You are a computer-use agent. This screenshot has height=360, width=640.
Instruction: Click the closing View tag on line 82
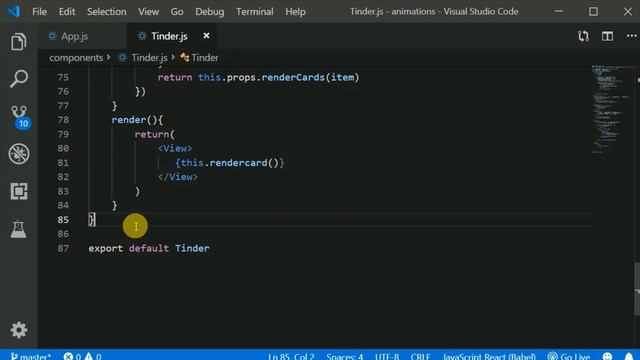pyautogui.click(x=178, y=177)
